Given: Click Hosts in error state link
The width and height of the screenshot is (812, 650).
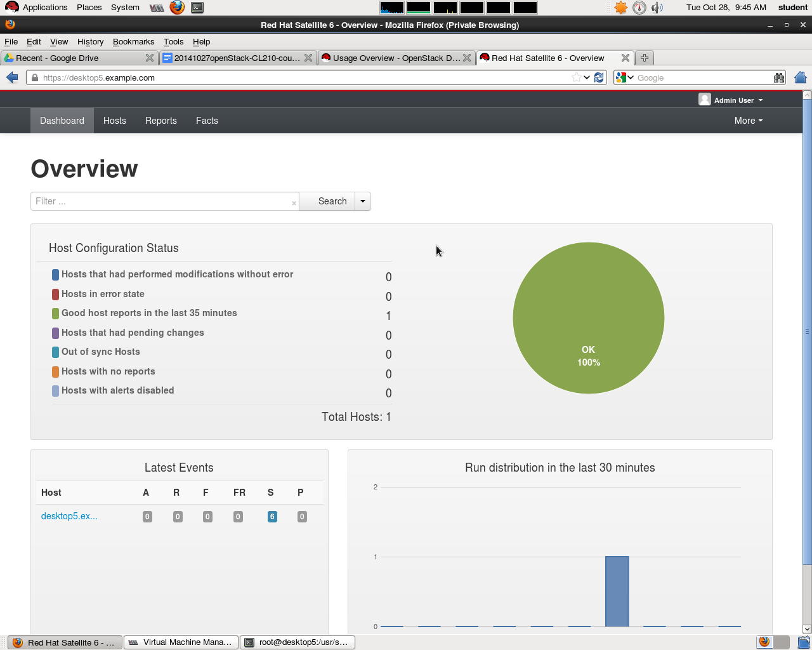Looking at the screenshot, I should point(103,294).
